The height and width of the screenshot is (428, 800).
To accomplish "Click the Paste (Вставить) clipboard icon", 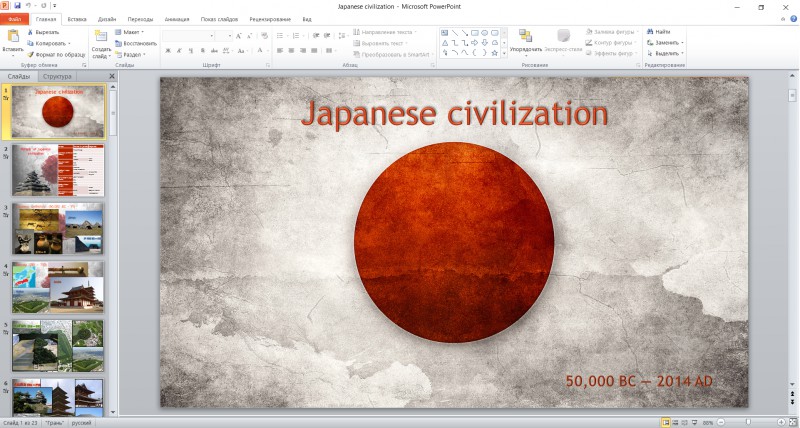I will [13, 38].
